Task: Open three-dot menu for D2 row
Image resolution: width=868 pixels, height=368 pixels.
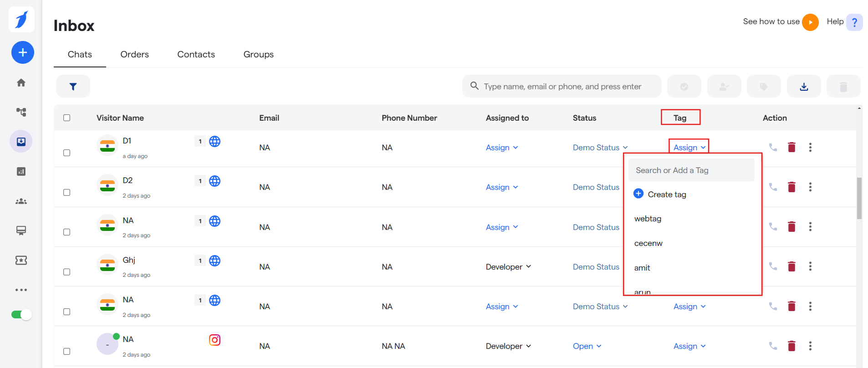Action: coord(810,187)
